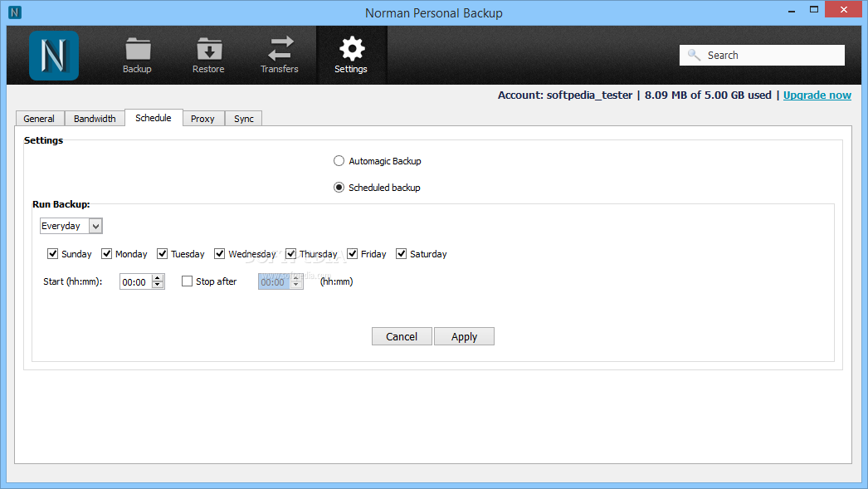Follow the Upgrade now link
868x489 pixels.
tap(817, 95)
